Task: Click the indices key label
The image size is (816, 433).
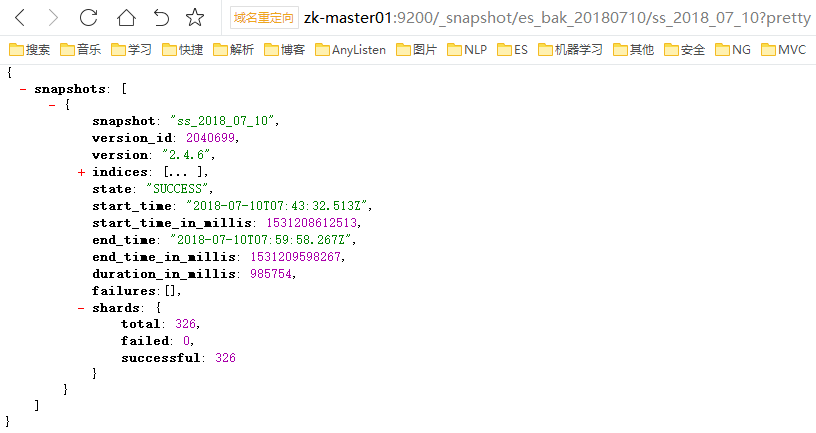Action: click(x=120, y=172)
